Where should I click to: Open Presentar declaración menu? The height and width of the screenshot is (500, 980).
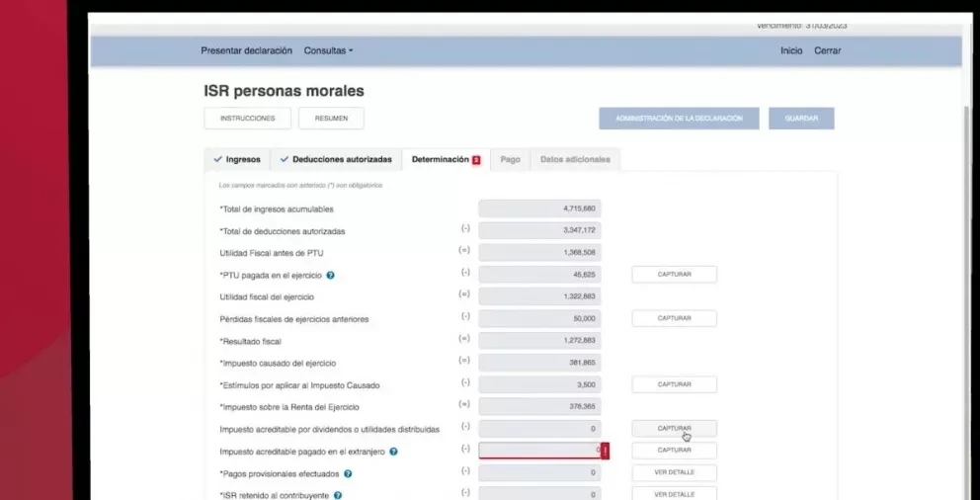coord(246,50)
